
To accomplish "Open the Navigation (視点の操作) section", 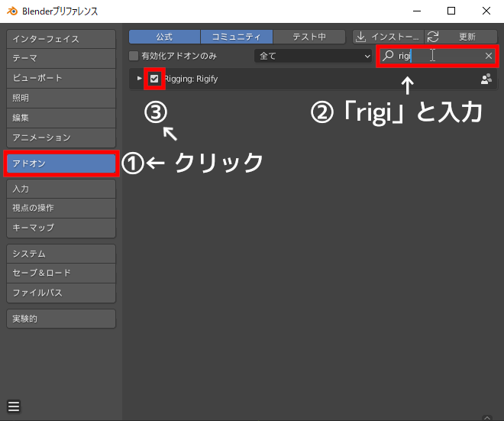I will 61,208.
